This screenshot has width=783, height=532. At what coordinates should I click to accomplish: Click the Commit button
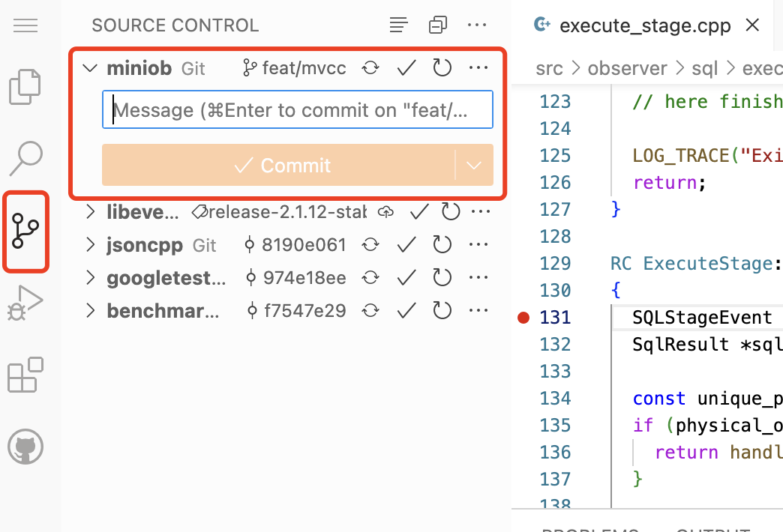pos(279,165)
